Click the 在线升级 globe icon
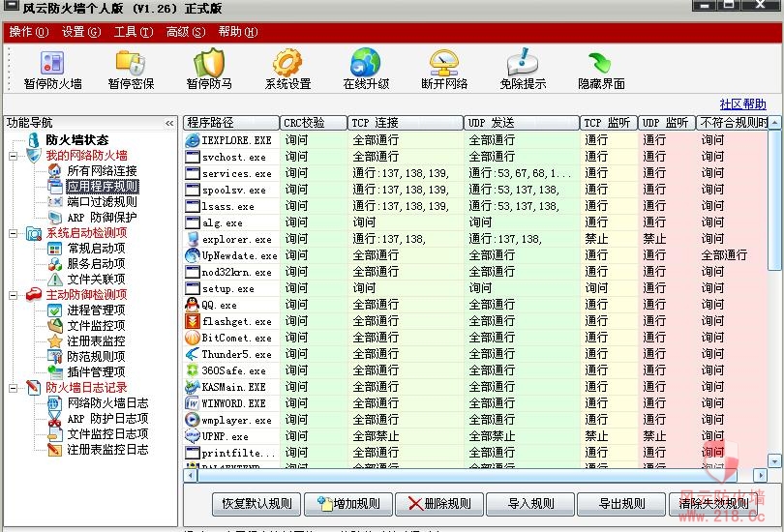The width and height of the screenshot is (784, 532). click(366, 63)
